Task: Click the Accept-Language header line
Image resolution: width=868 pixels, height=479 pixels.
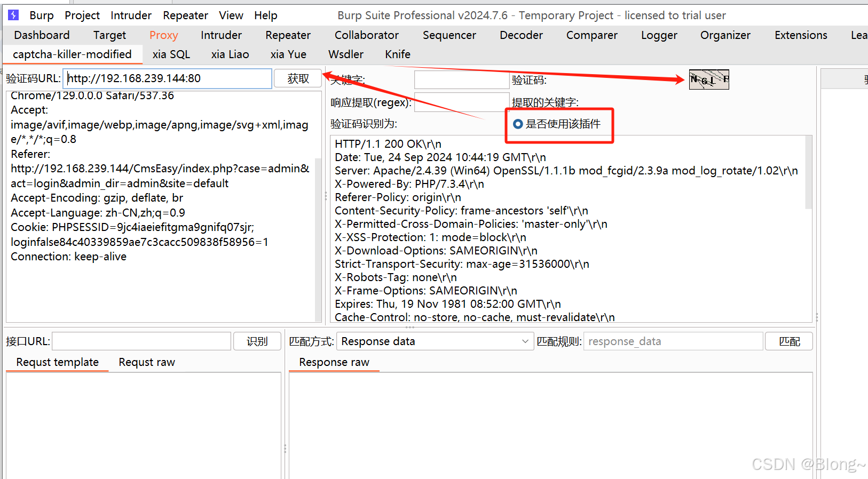Action: [98, 213]
